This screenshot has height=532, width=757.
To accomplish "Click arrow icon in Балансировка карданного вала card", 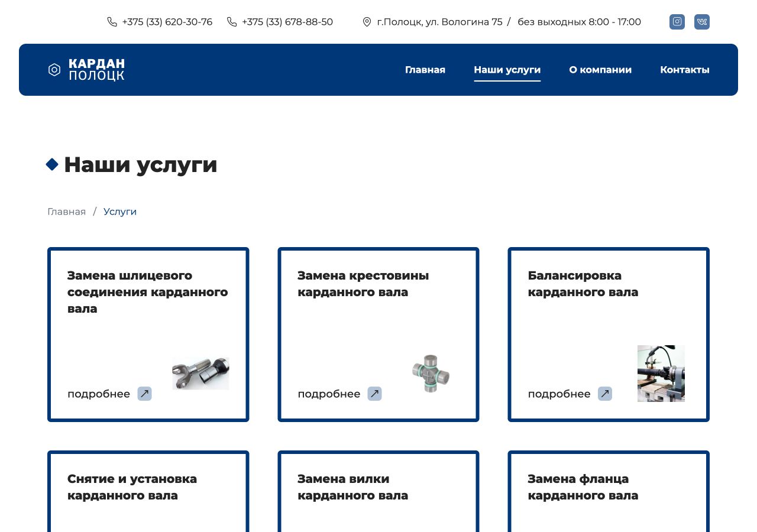I will 605,394.
